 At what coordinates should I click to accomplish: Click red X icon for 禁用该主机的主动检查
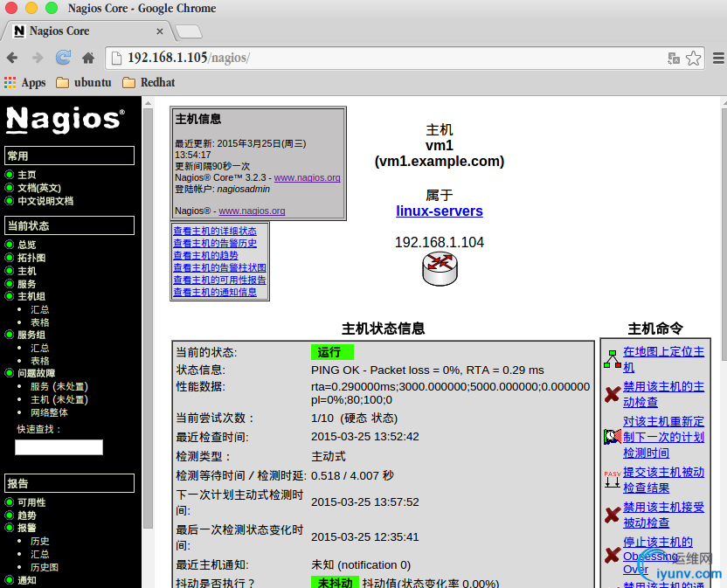[612, 394]
